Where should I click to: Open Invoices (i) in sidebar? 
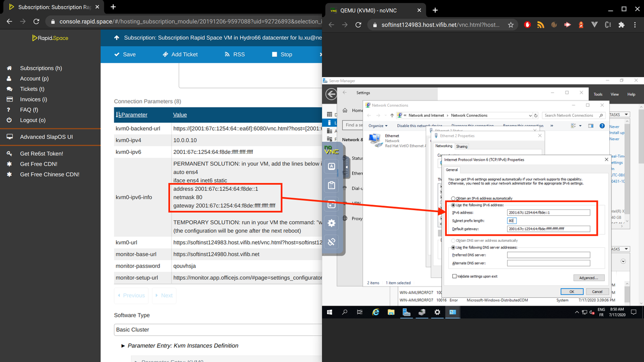point(33,99)
